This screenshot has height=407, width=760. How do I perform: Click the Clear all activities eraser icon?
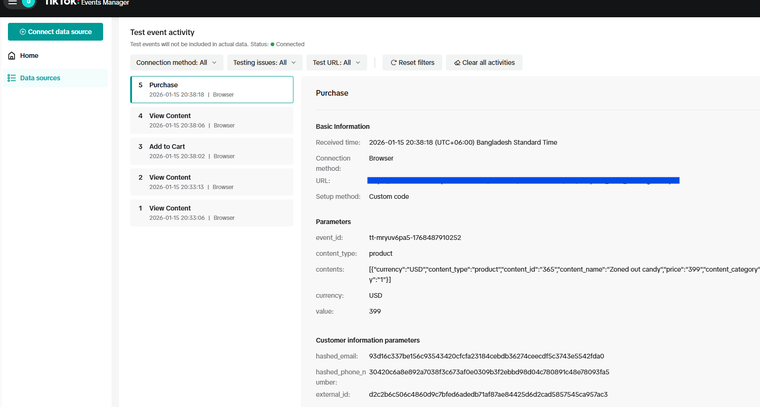(x=457, y=63)
